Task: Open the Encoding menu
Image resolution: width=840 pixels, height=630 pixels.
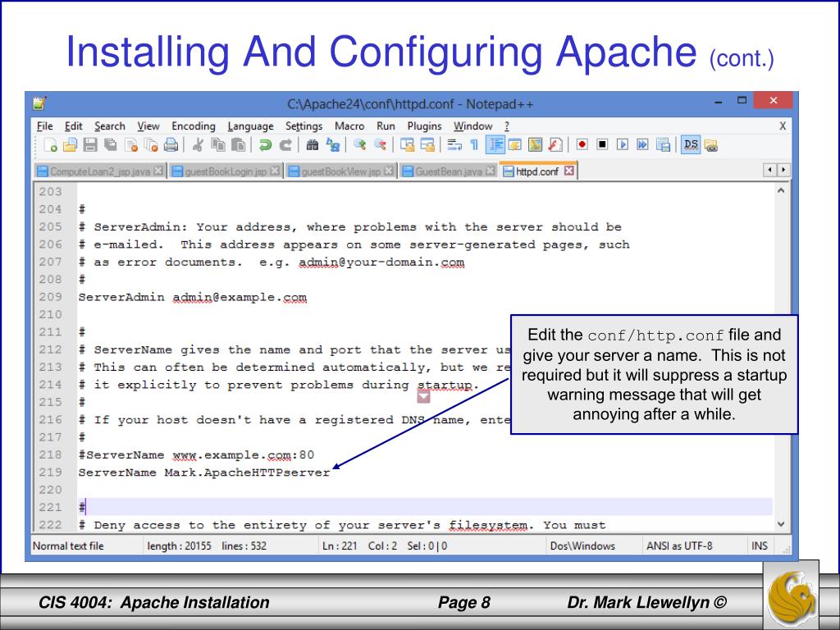Action: pyautogui.click(x=194, y=126)
